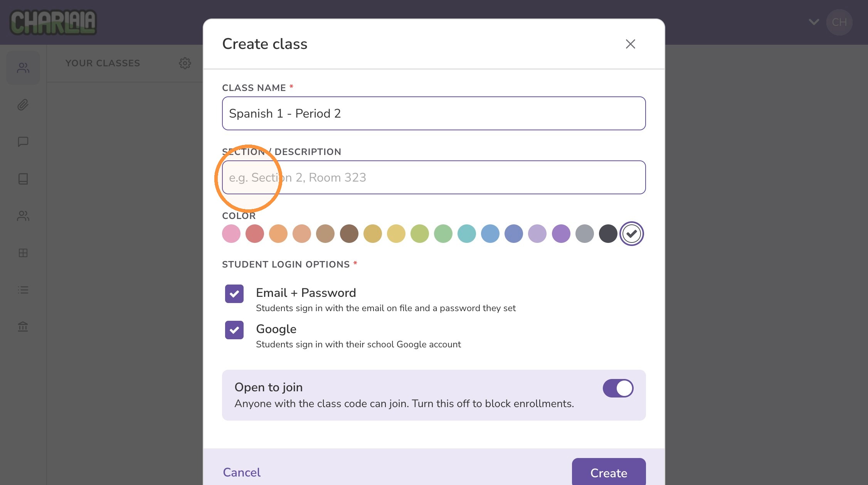Screen dimensions: 868x485
Task: Click the institution building sidebar icon
Action: click(23, 327)
